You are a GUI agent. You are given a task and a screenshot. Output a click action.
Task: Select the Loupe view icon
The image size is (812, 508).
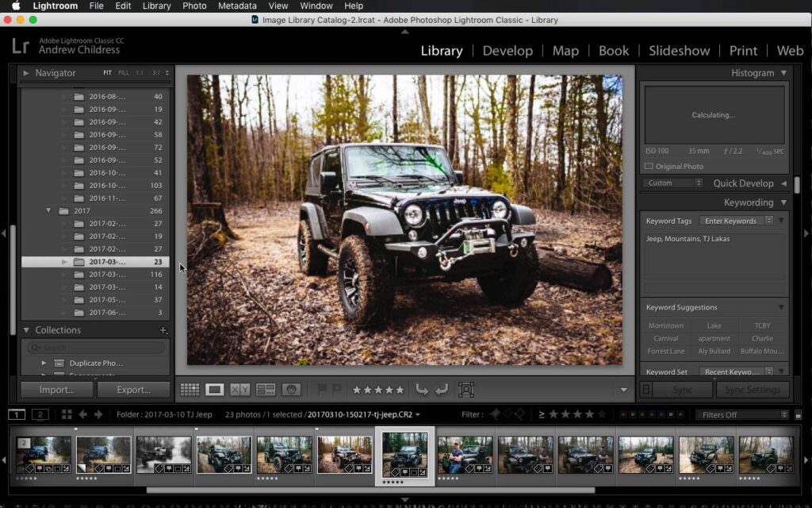[x=215, y=389]
